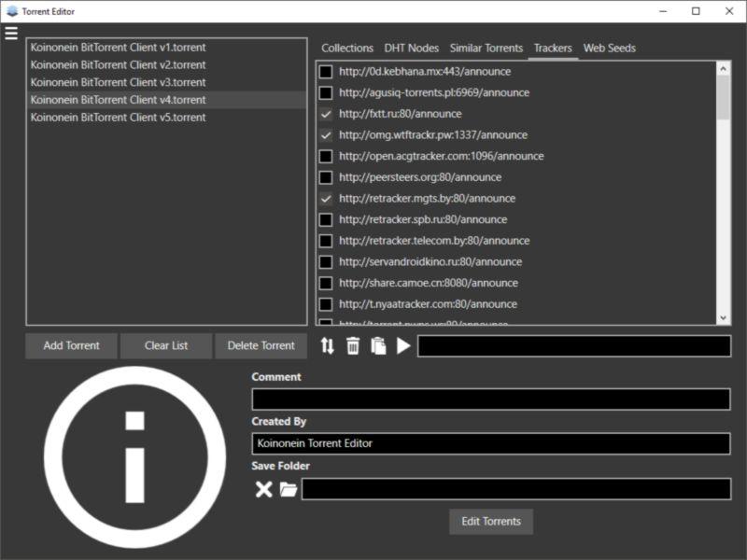This screenshot has width=747, height=560.
Task: Check the 0d.kebhana.mx:443 tracker checkbox
Action: pyautogui.click(x=326, y=72)
